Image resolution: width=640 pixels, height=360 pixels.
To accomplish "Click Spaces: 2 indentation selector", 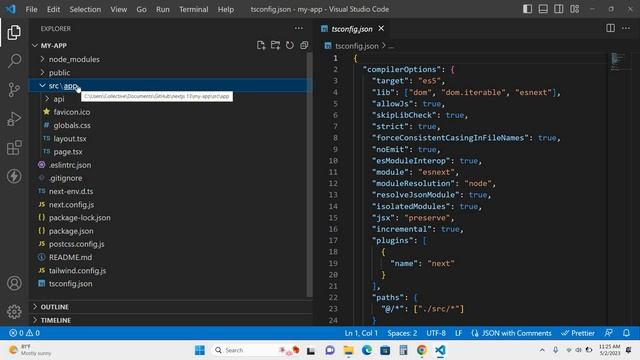I will [x=402, y=333].
